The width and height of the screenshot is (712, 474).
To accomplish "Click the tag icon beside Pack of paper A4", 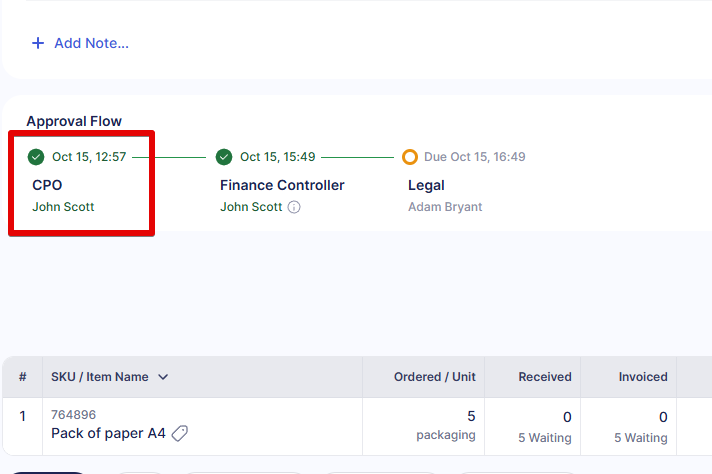I will pos(180,433).
